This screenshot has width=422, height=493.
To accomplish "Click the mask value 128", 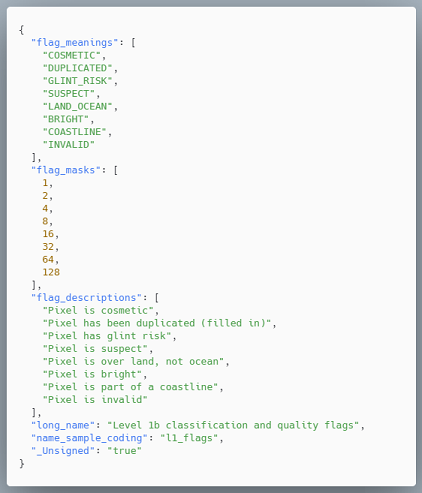I will pos(51,272).
